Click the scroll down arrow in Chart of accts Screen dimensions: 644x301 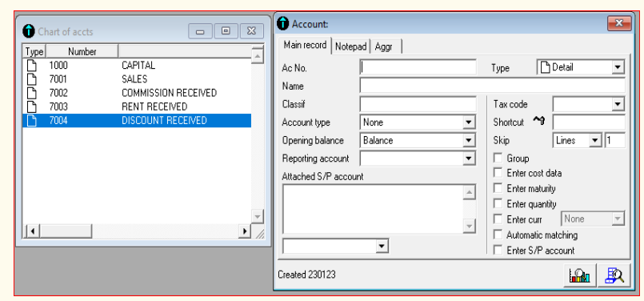(x=258, y=216)
